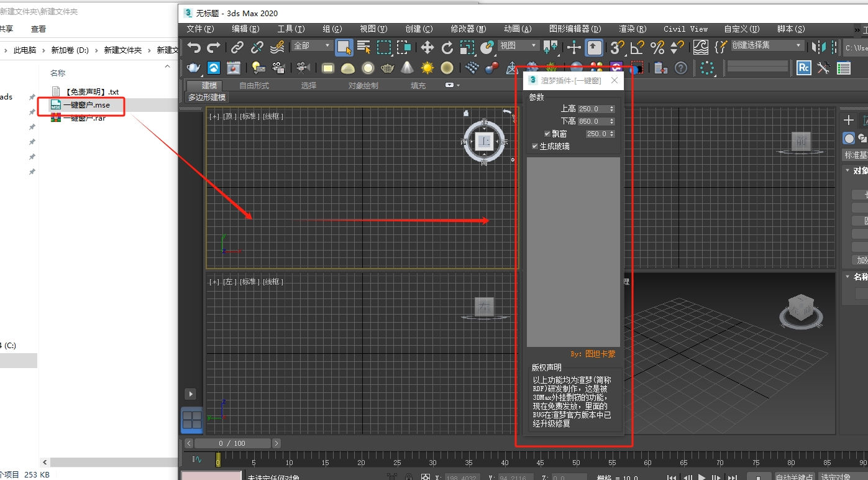Image resolution: width=868 pixels, height=480 pixels.
Task: Collapse the 对象 rollout in command panel
Action: pyautogui.click(x=847, y=171)
